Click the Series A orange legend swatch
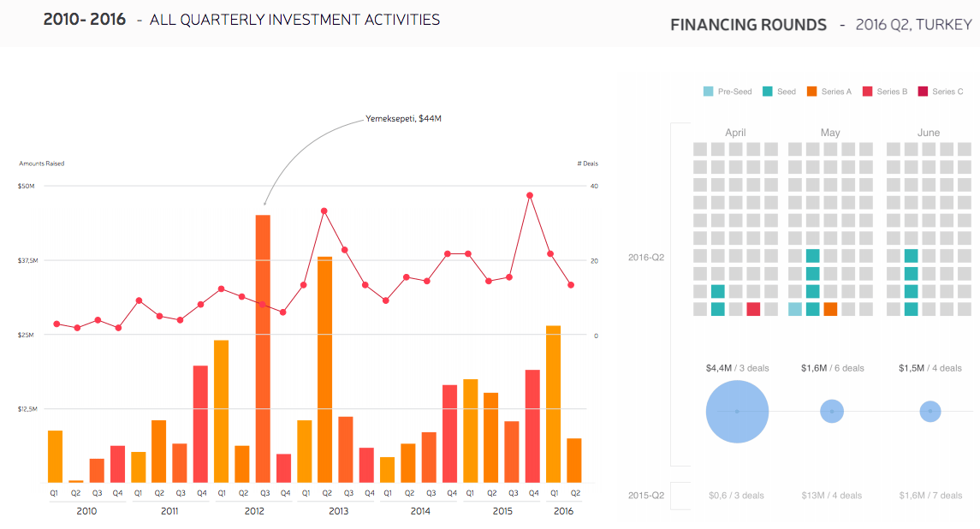Image resolution: width=980 pixels, height=529 pixels. (x=812, y=92)
